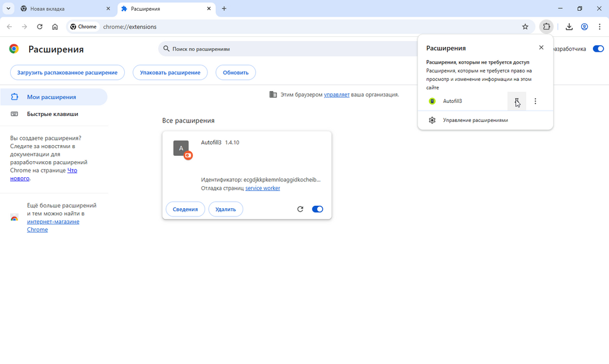Toggle developer mode switch
The height and width of the screenshot is (364, 609).
pyautogui.click(x=598, y=49)
